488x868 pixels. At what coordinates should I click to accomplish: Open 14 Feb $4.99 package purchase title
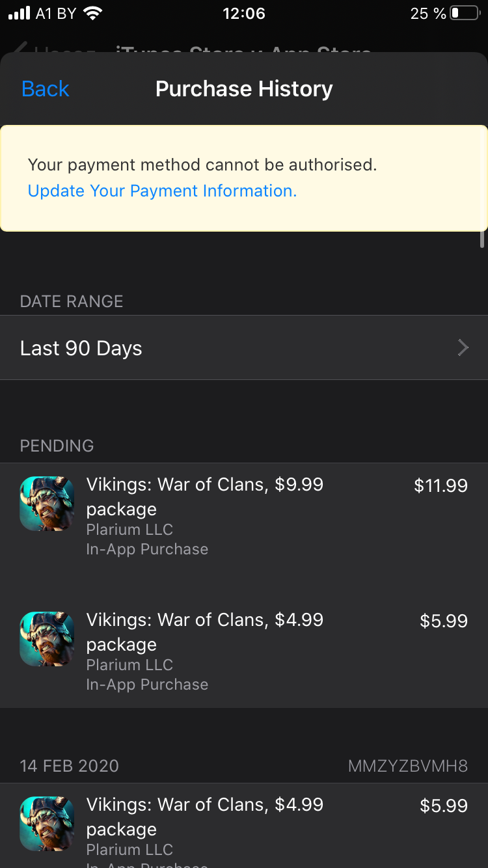(x=204, y=816)
